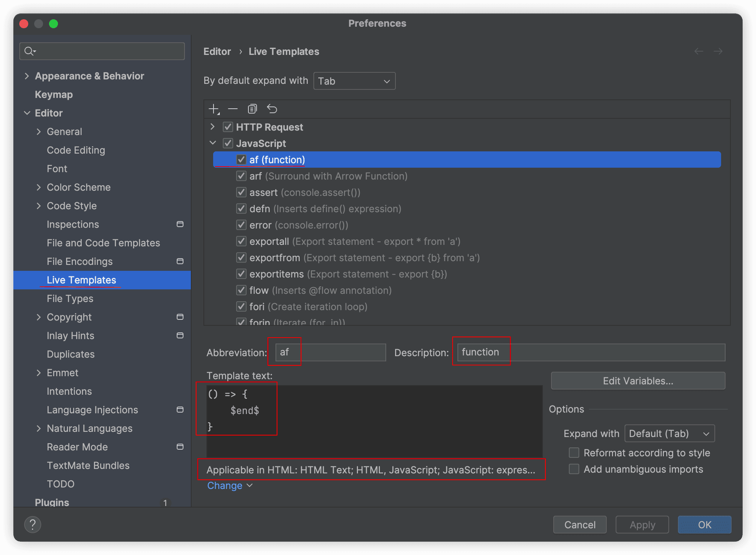The width and height of the screenshot is (756, 555).
Task: Click the back navigation arrow
Action: (x=698, y=51)
